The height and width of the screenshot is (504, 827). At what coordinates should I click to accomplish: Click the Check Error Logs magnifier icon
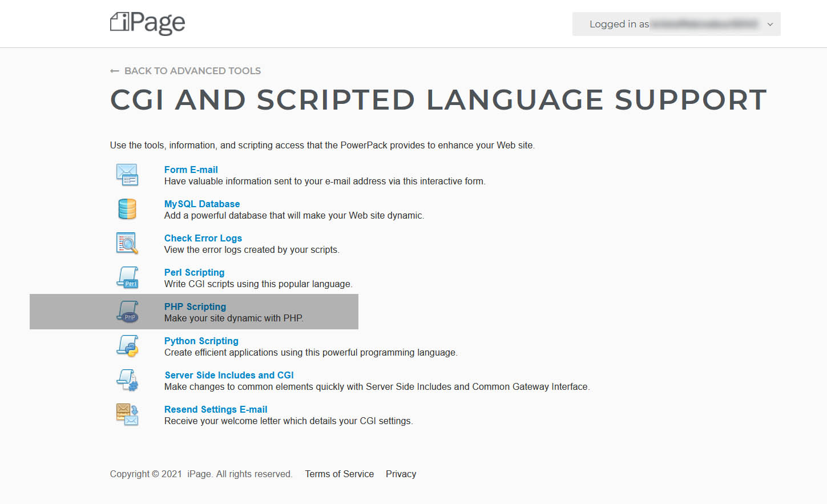(x=127, y=243)
